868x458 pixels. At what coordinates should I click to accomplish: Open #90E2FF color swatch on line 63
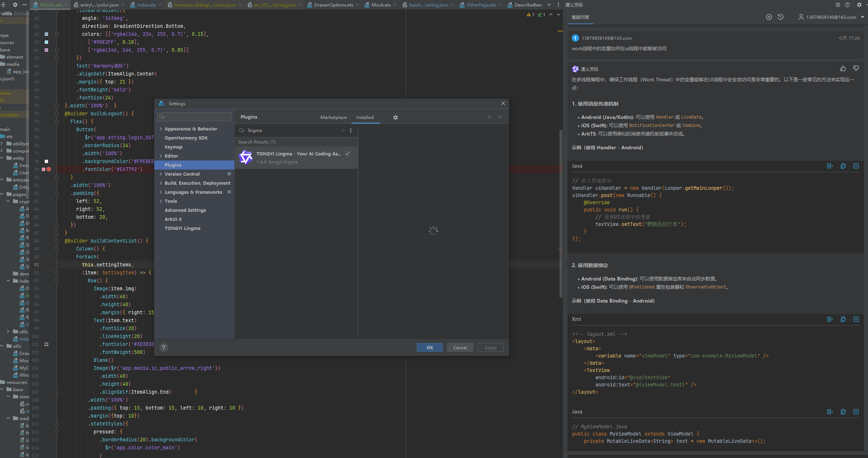[x=46, y=42]
